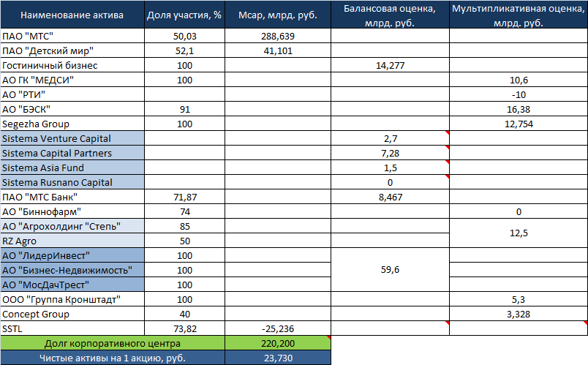Screen dimensions: 588x365
Task: Click the stake value 71,87
Action: point(184,197)
